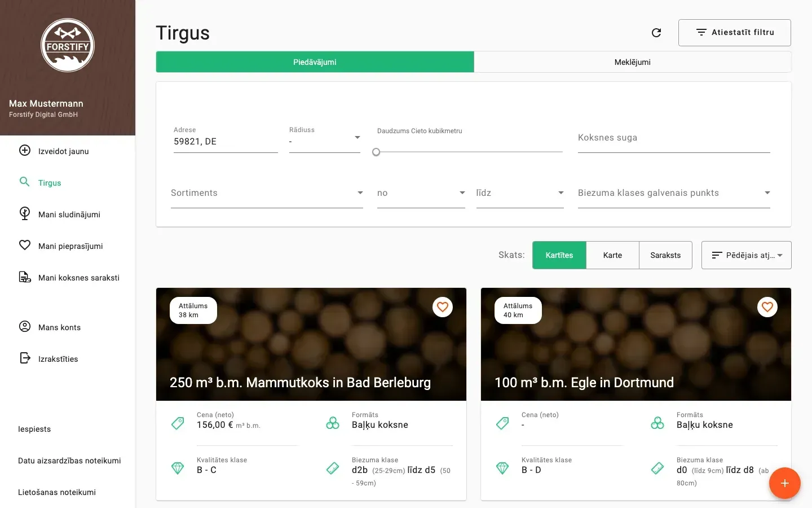Open the Rādiuss dropdown
Viewport: 812px width, 508px height.
coord(325,140)
